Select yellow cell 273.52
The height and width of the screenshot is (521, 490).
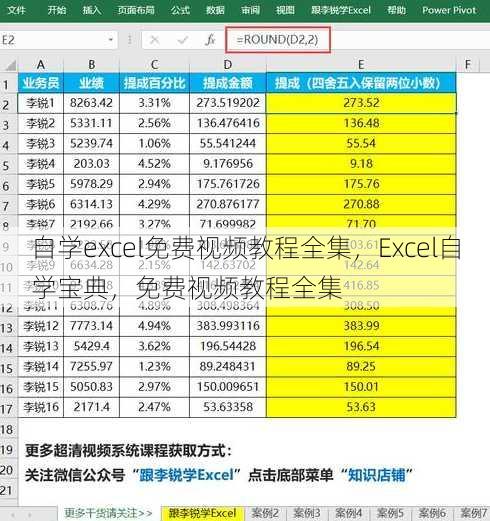pyautogui.click(x=361, y=103)
